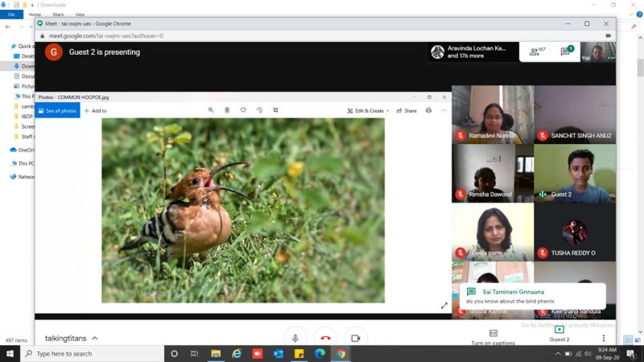Screen dimensions: 644x362
Task: Select TUSHA REDDY O tile
Action: [575, 232]
